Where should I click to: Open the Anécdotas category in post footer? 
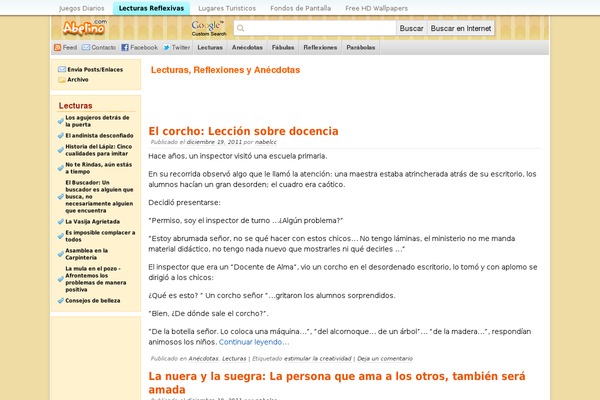tap(204, 359)
